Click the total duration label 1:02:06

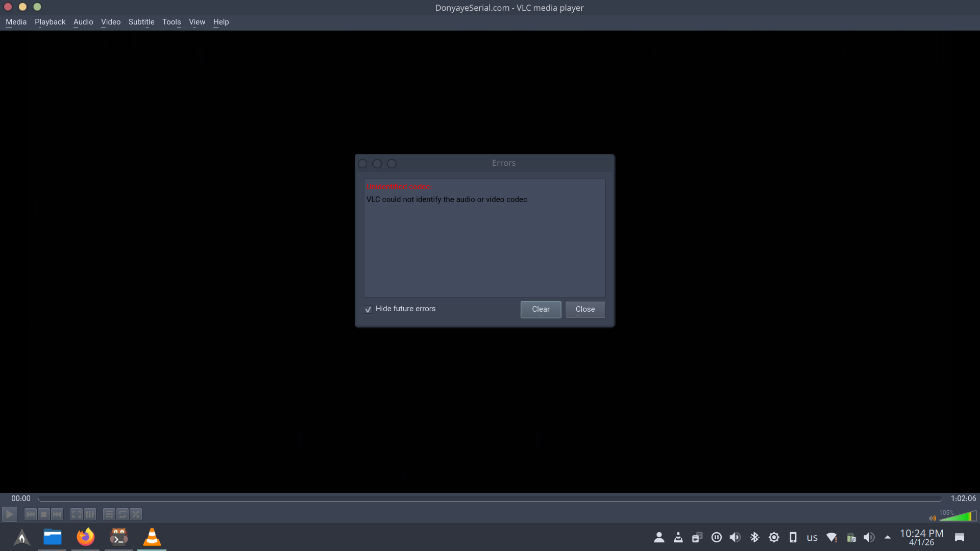pyautogui.click(x=963, y=498)
